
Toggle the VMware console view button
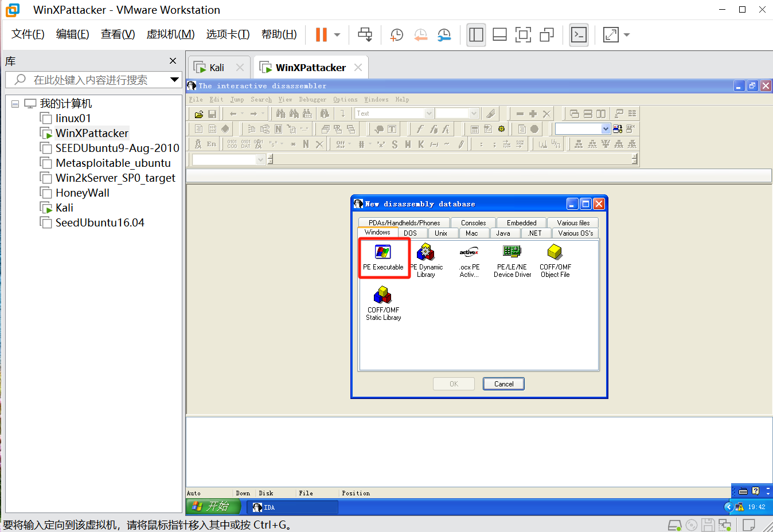click(x=579, y=35)
